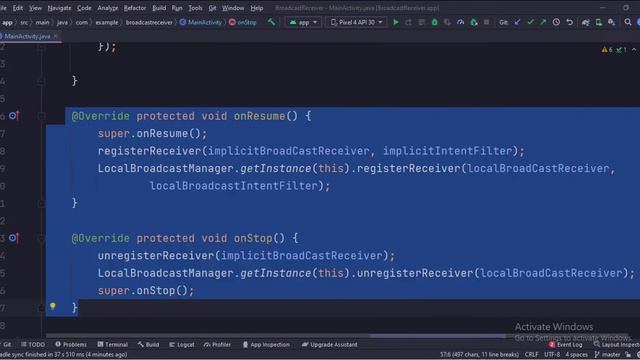The width and height of the screenshot is (640, 360).
Task: Run the app with green play button
Action: click(396, 22)
